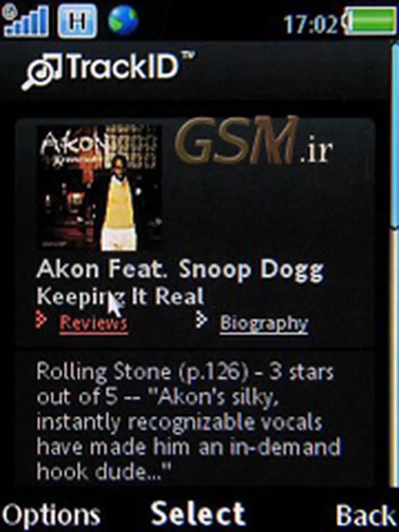Click the Keeping It Real track name
399x532 pixels.
[120, 297]
